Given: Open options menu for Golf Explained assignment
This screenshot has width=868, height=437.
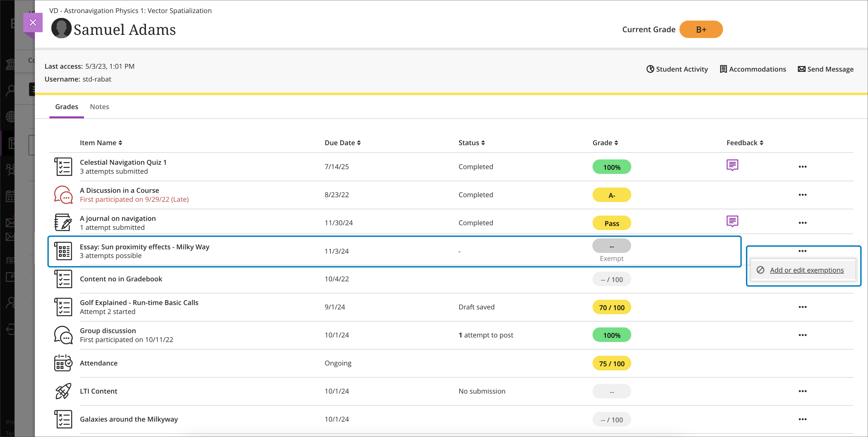Looking at the screenshot, I should 803,307.
